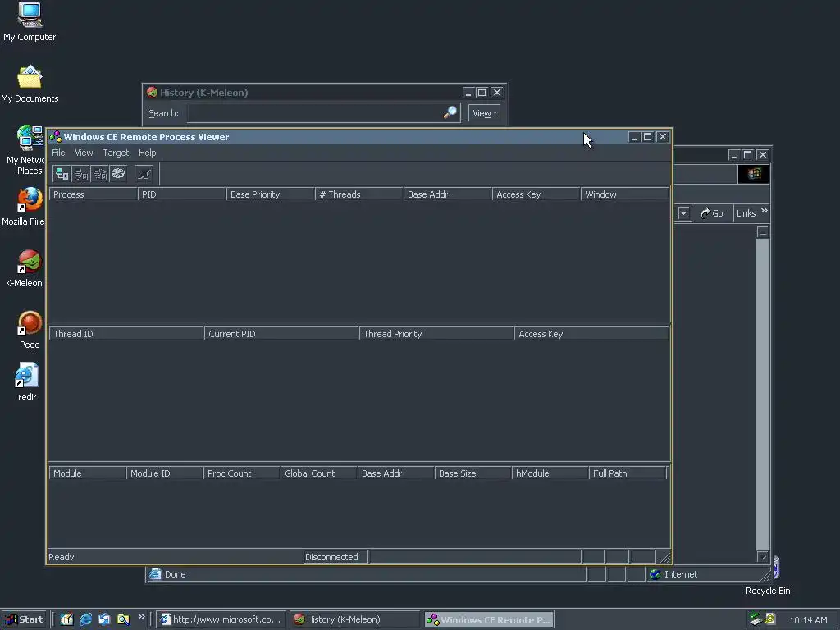This screenshot has height=630, width=840.
Task: Click the K-Meleon History title bar icon
Action: [152, 92]
